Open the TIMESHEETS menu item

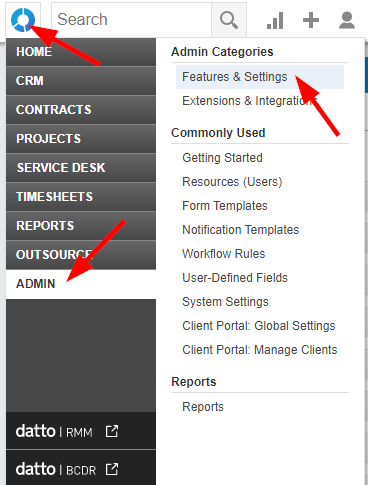click(x=81, y=197)
